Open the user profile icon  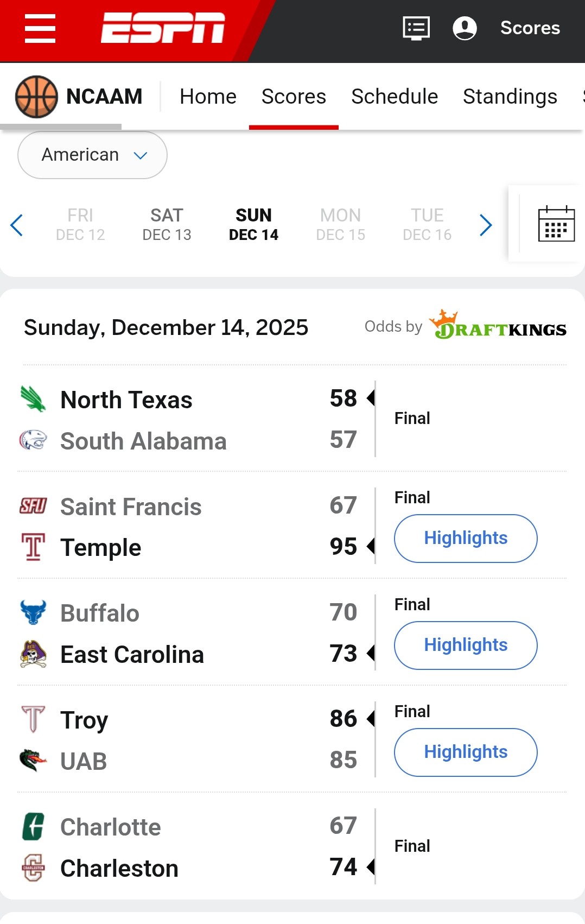(x=465, y=28)
